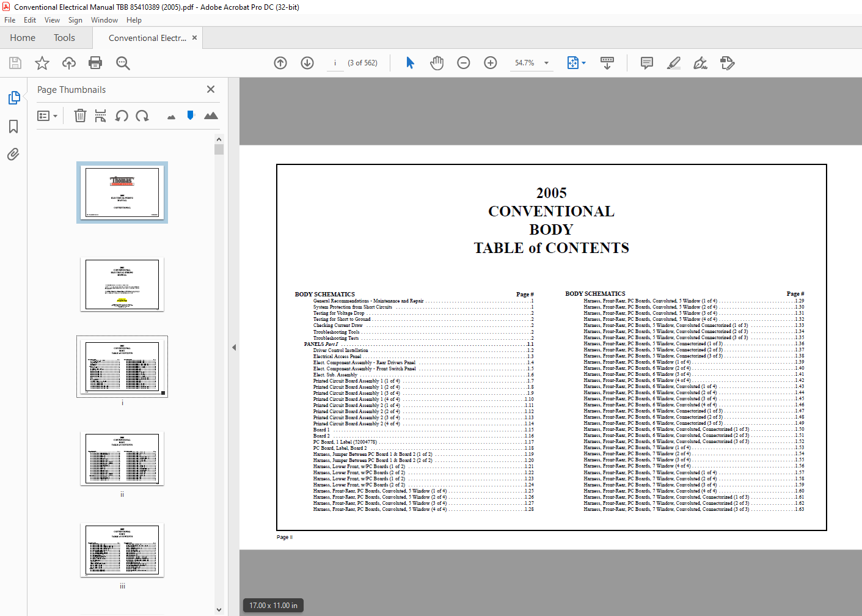Image resolution: width=862 pixels, height=616 pixels.
Task: Delete selected page with trash icon
Action: 80,116
